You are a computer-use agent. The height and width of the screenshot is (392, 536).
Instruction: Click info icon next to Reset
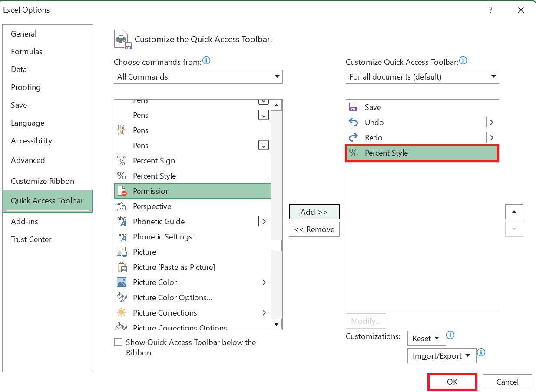[x=450, y=335]
